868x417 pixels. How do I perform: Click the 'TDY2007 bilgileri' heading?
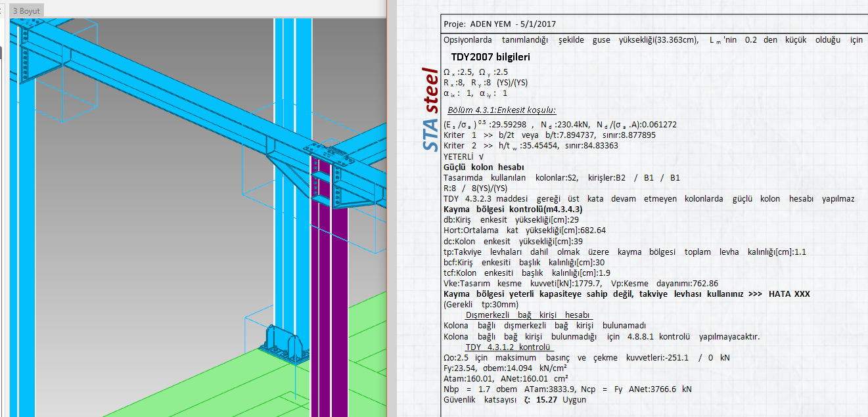click(x=490, y=56)
